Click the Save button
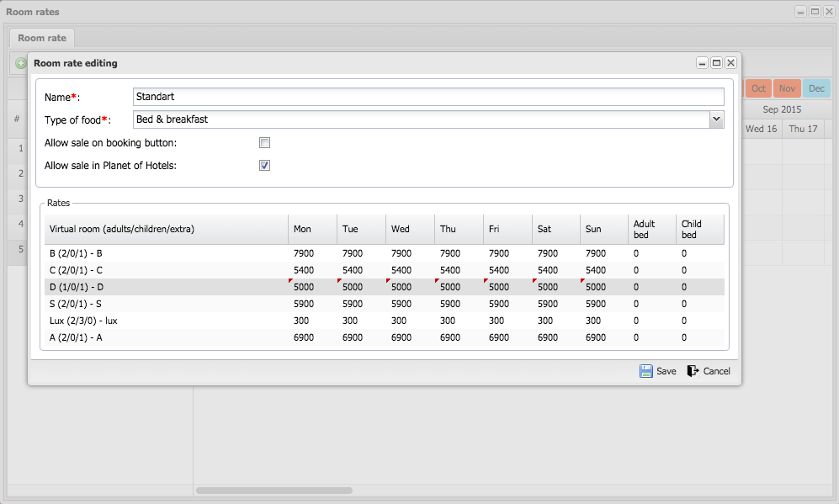Image resolution: width=839 pixels, height=504 pixels. (x=658, y=371)
